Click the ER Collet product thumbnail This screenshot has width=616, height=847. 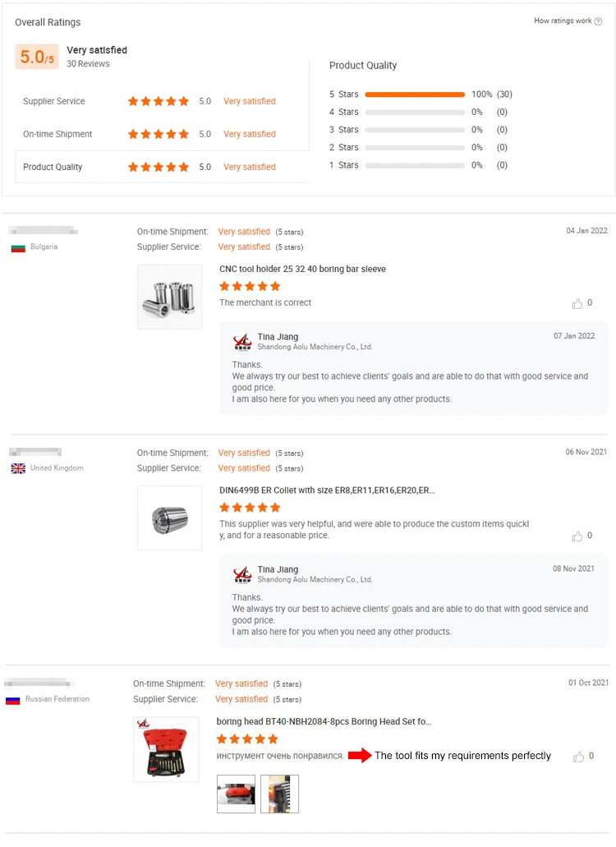click(x=169, y=518)
